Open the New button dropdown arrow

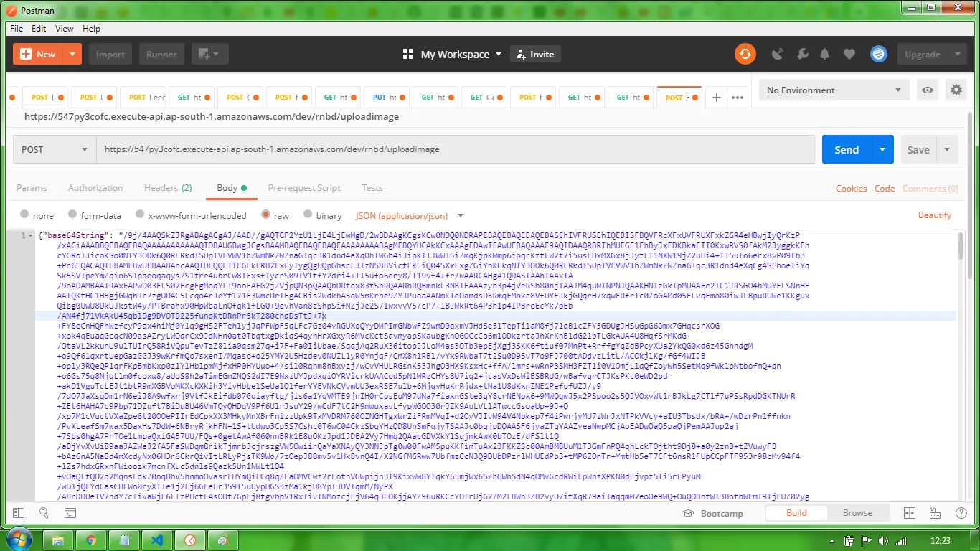(72, 54)
